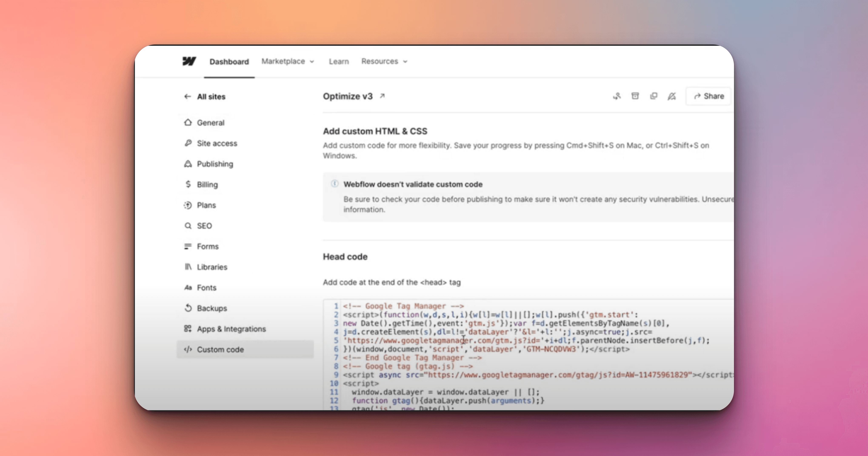Screen dimensions: 868x456
Task: Click the "Add custom HTML & CSS" heading
Action: pos(375,131)
